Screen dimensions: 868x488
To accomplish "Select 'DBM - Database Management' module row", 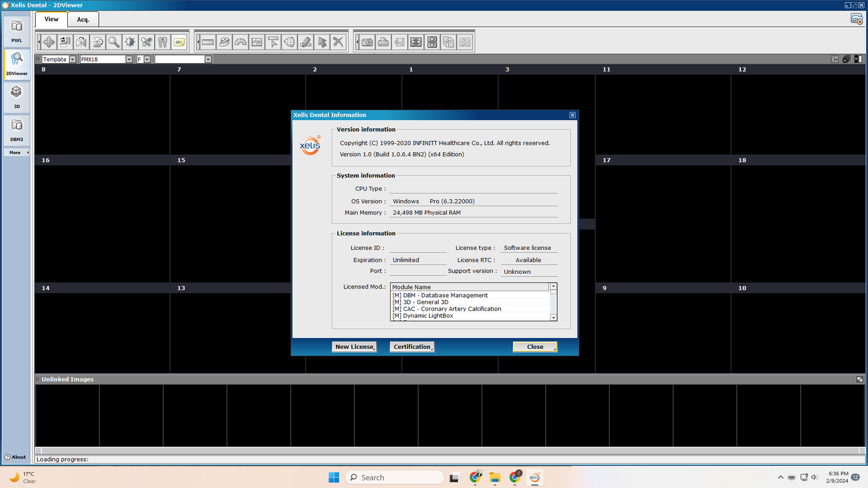I will tap(470, 296).
